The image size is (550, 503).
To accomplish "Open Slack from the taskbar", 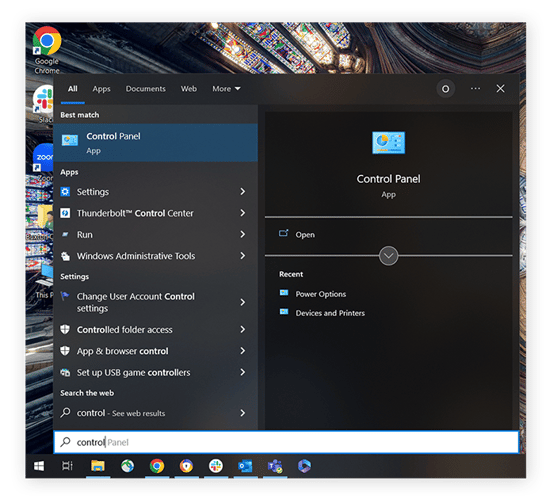I will (216, 466).
